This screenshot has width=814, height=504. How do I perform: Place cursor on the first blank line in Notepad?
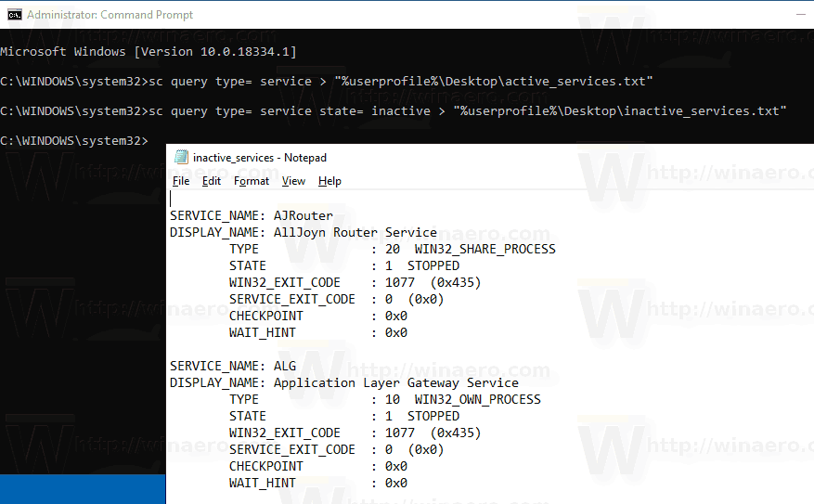point(170,199)
